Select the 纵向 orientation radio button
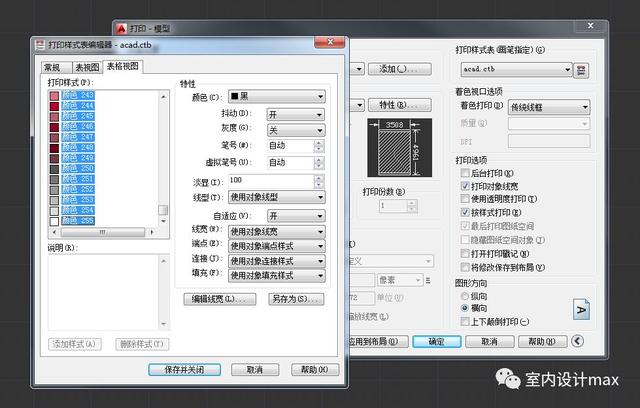Image resolution: width=640 pixels, height=408 pixels. coord(464,296)
